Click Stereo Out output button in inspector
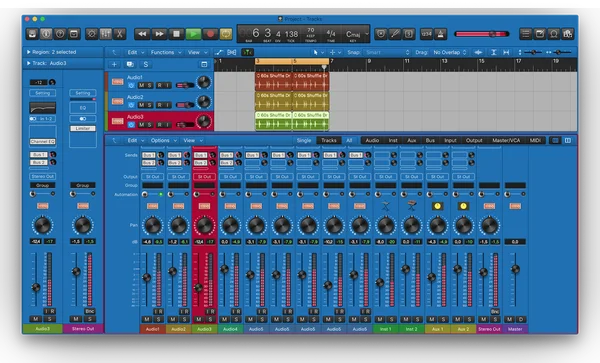 [x=42, y=177]
